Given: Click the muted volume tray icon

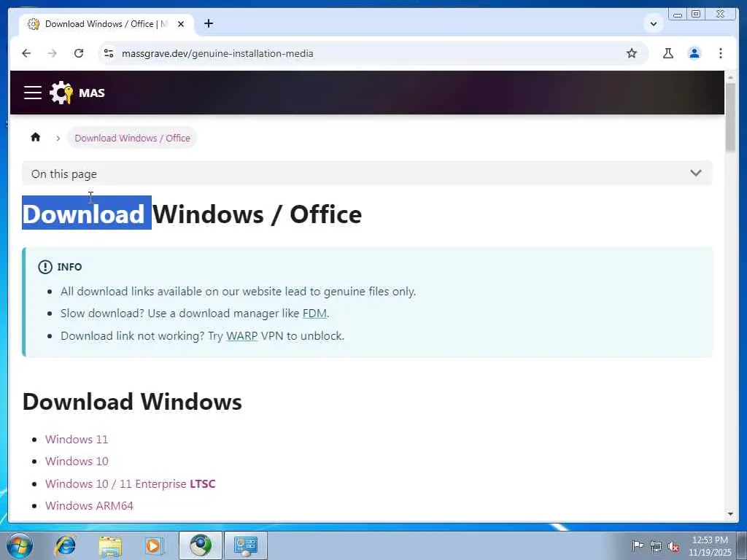Looking at the screenshot, I should tap(673, 546).
